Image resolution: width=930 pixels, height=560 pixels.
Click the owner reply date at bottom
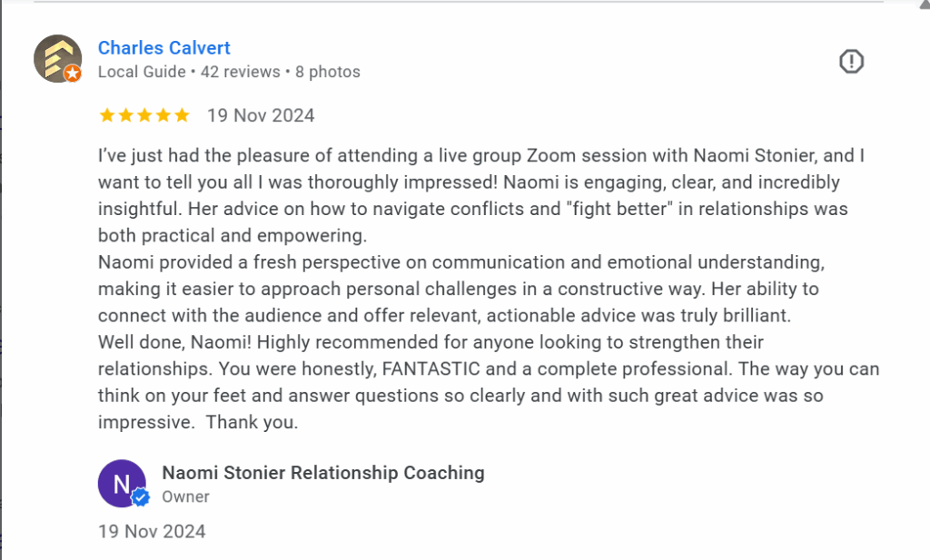pyautogui.click(x=152, y=531)
